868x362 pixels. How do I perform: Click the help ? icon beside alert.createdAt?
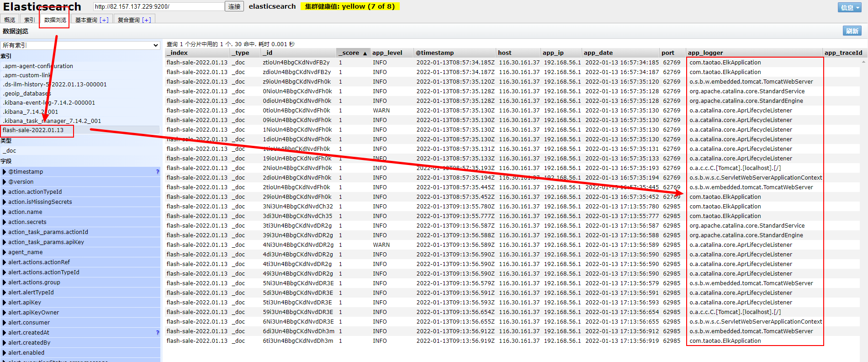coord(158,333)
